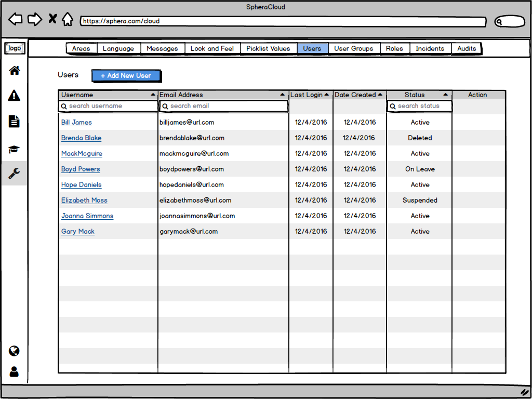Click the Active status of Gary Mack
This screenshot has width=532, height=399.
[x=420, y=232]
